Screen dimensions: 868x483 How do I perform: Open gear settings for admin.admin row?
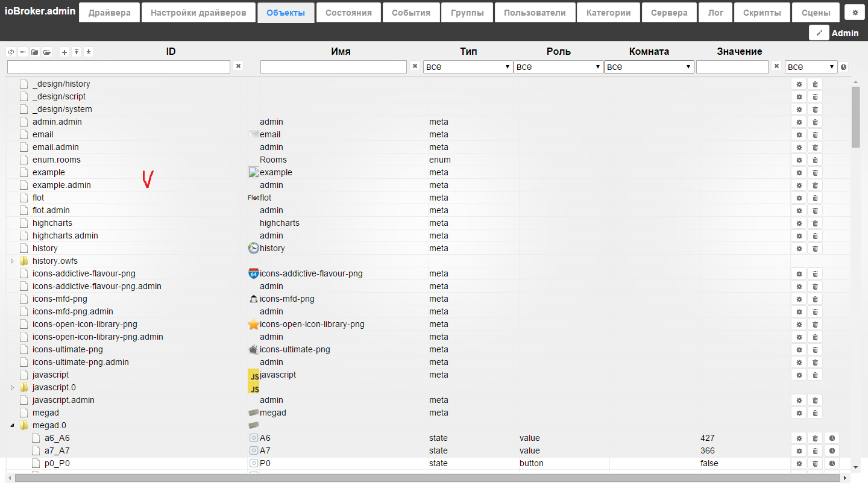(799, 122)
